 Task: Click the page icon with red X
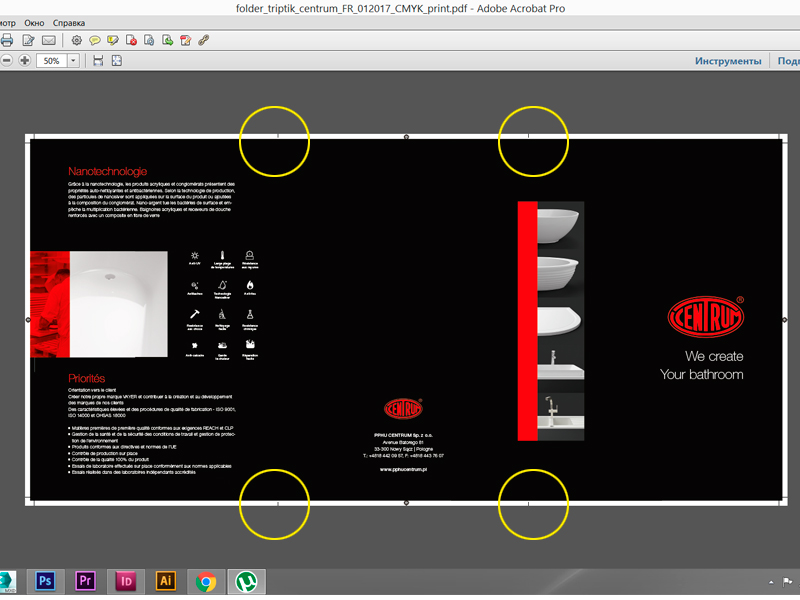point(131,40)
